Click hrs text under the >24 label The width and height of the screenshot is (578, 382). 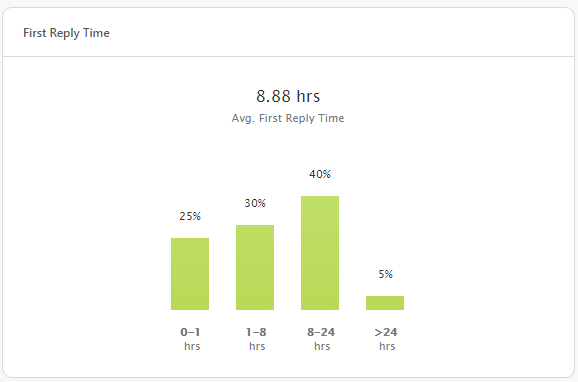(x=387, y=346)
